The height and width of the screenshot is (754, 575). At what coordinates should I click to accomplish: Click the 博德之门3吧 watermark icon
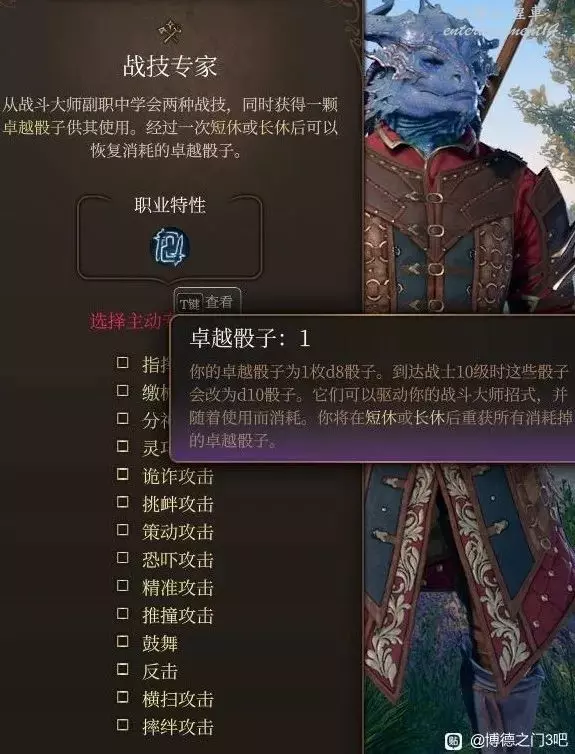tap(453, 741)
